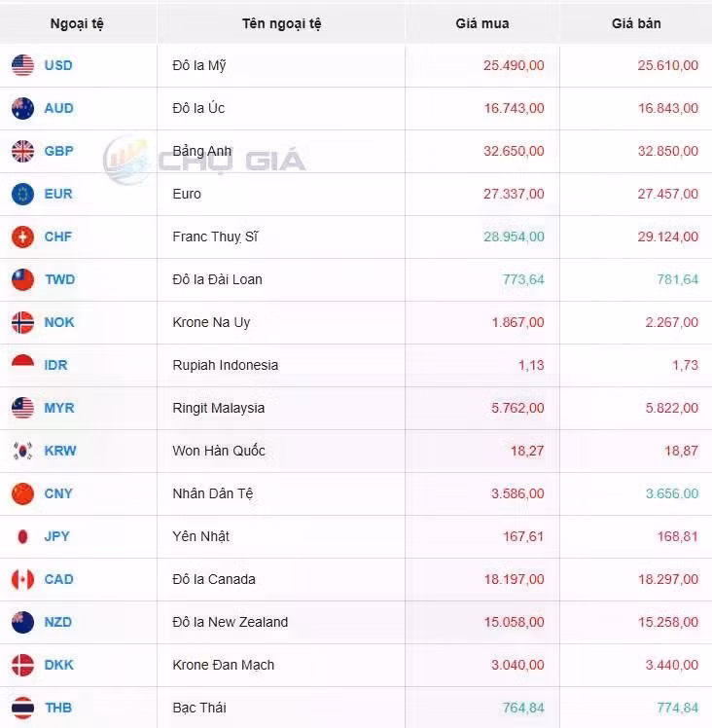Click the Swiss flag icon
The width and height of the screenshot is (712, 728).
tap(22, 237)
